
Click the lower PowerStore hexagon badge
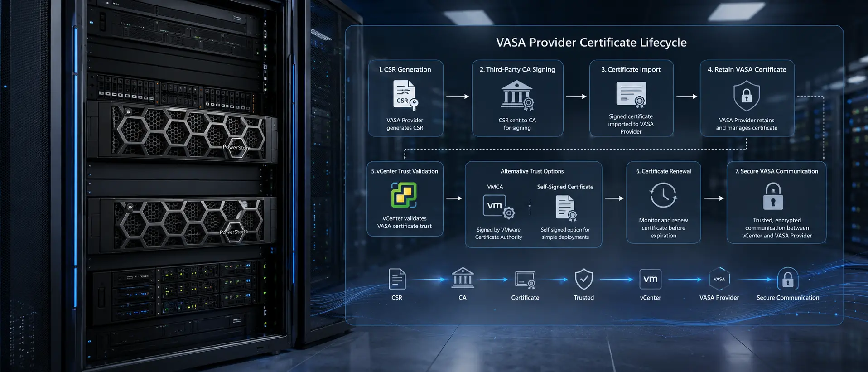(235, 232)
